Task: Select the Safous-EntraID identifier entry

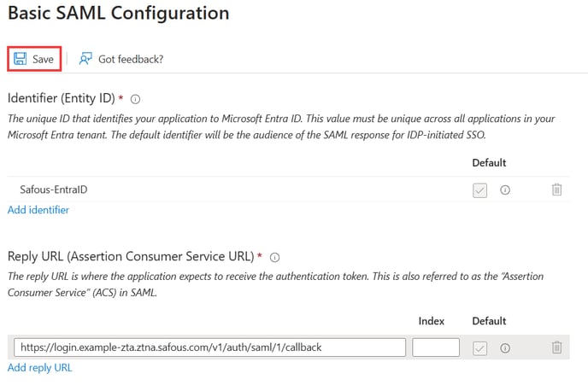Action: 54,190
